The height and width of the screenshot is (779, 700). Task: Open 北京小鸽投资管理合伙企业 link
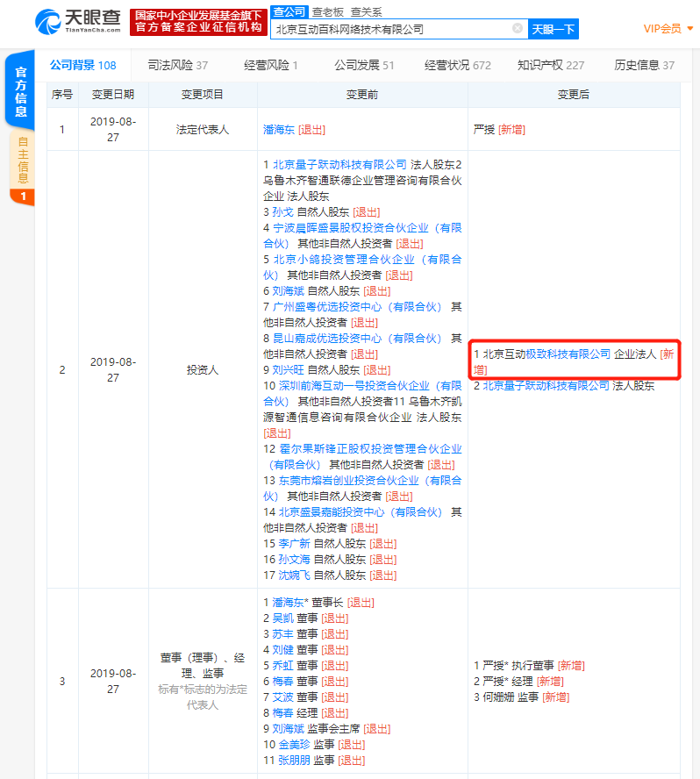point(362,268)
